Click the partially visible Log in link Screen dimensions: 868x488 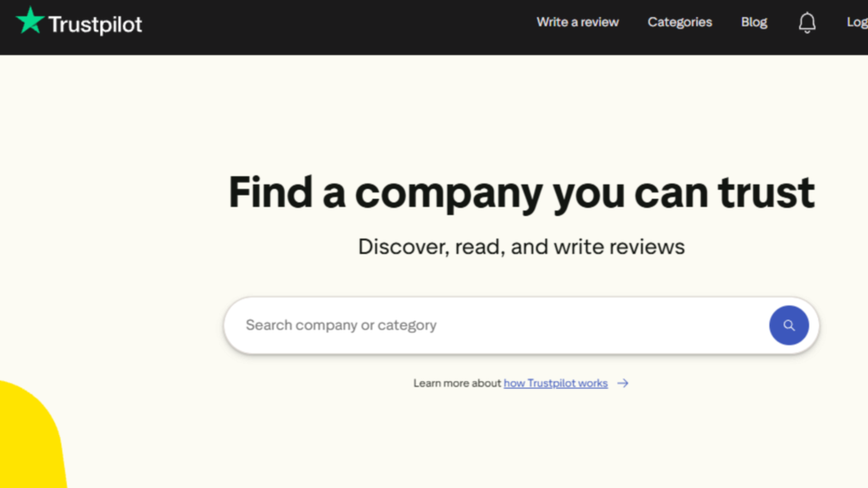(857, 22)
